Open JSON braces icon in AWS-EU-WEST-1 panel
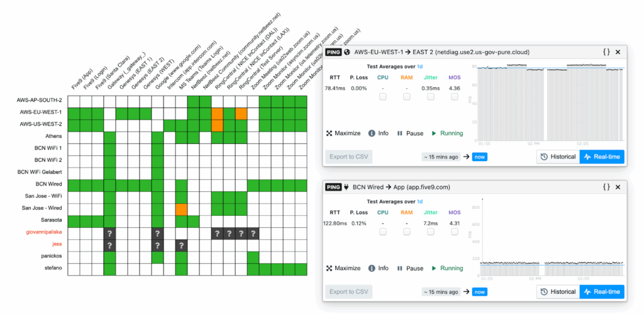 (x=606, y=52)
